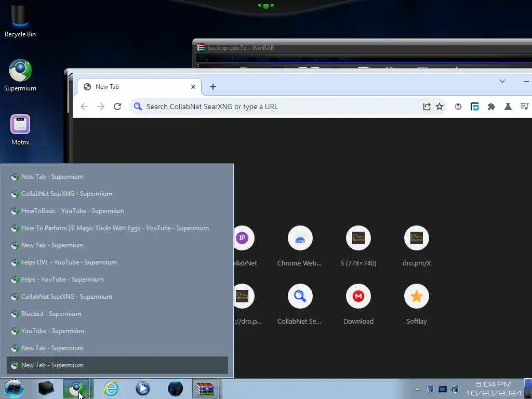Select CollabNet SearXNG entry below Felps - YouTube
The height and width of the screenshot is (399, 532).
(x=117, y=297)
